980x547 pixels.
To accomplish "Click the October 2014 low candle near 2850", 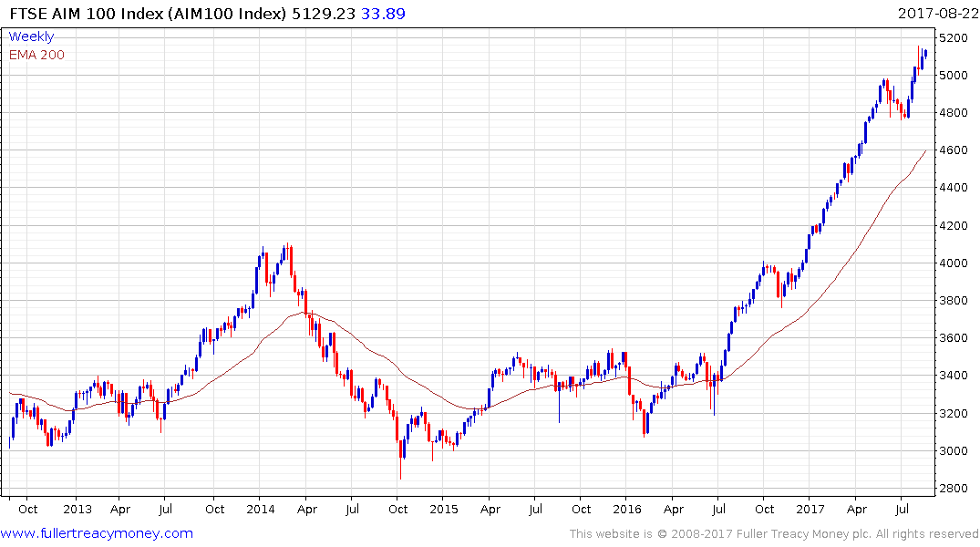I will pos(400,459).
